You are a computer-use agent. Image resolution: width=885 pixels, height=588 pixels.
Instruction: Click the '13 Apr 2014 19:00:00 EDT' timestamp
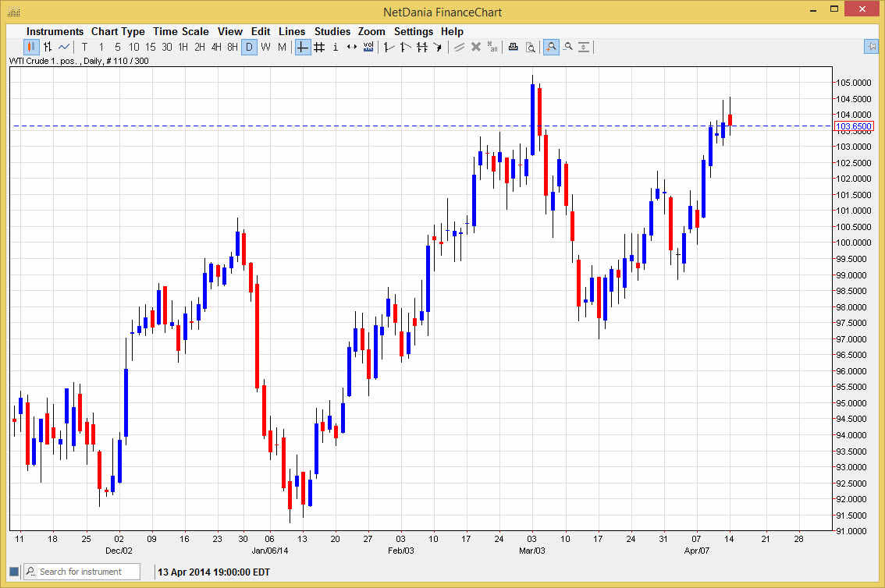[214, 572]
